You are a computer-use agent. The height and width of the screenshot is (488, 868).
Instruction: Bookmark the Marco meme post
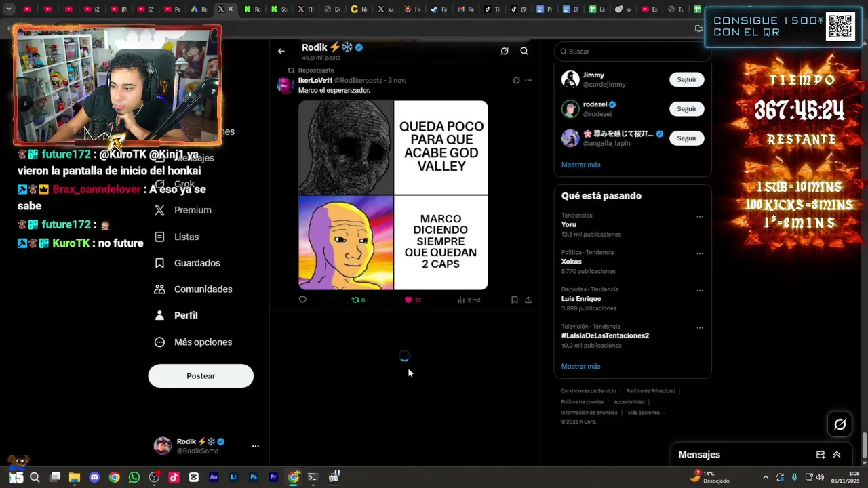pyautogui.click(x=515, y=300)
